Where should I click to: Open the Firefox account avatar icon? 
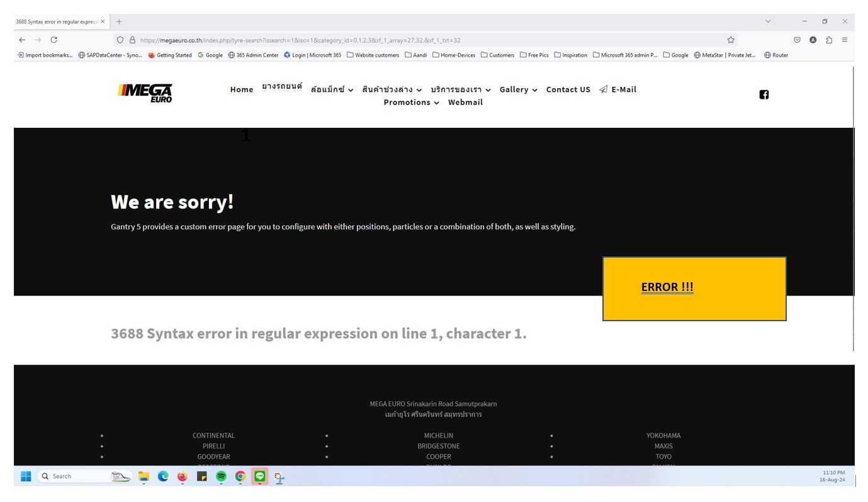click(813, 40)
